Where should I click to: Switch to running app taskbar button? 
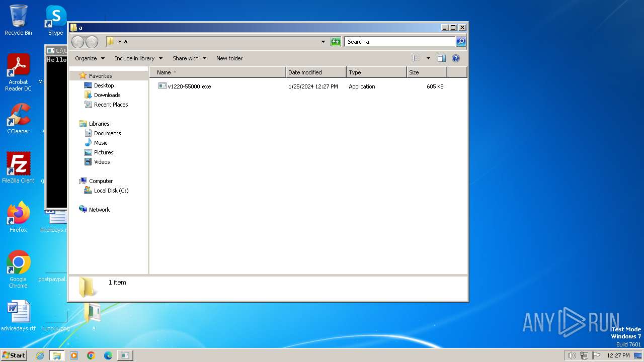click(125, 355)
